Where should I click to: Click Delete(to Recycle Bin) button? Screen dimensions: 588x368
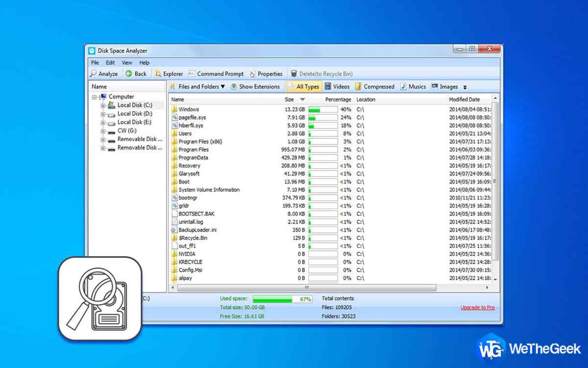[x=321, y=74]
